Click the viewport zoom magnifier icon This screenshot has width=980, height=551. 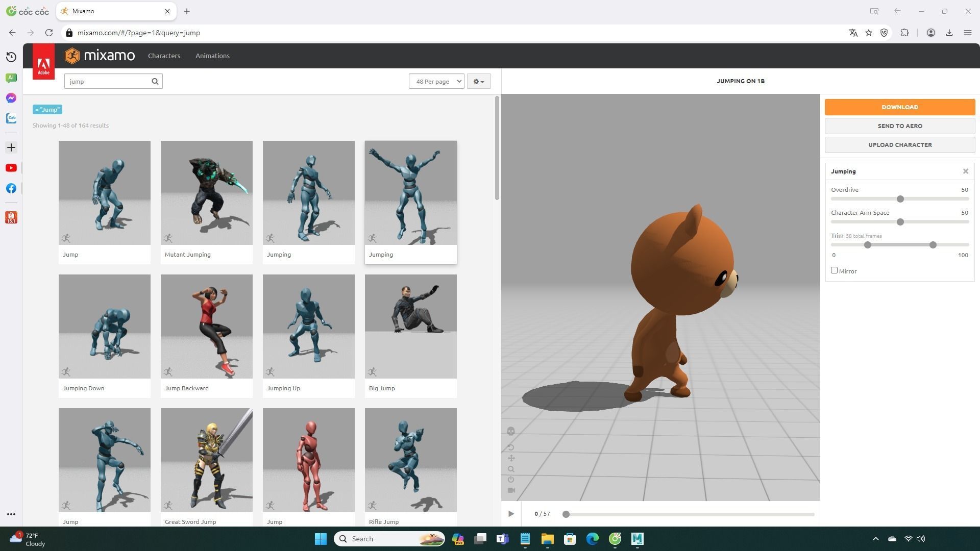click(511, 469)
